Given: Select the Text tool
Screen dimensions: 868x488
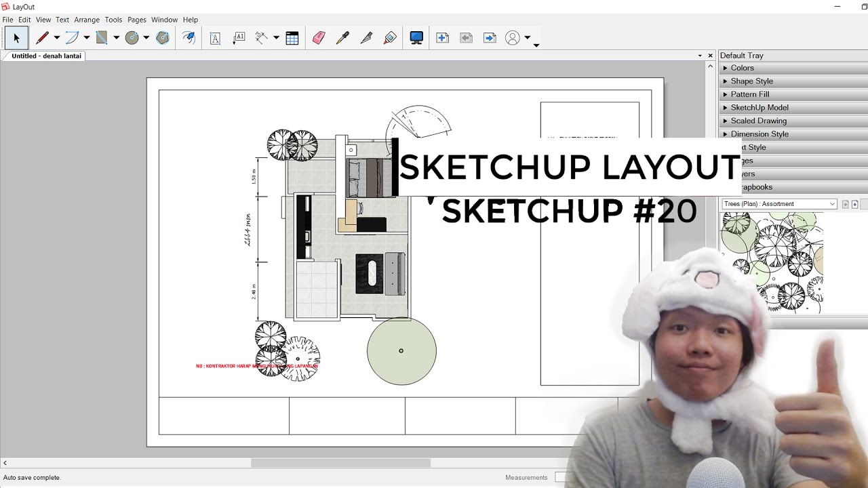Looking at the screenshot, I should coord(215,39).
